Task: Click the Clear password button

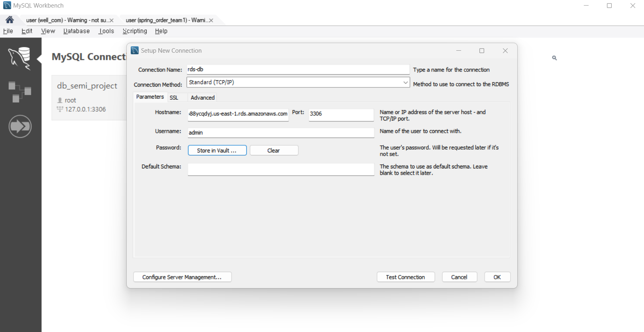Action: 274,150
